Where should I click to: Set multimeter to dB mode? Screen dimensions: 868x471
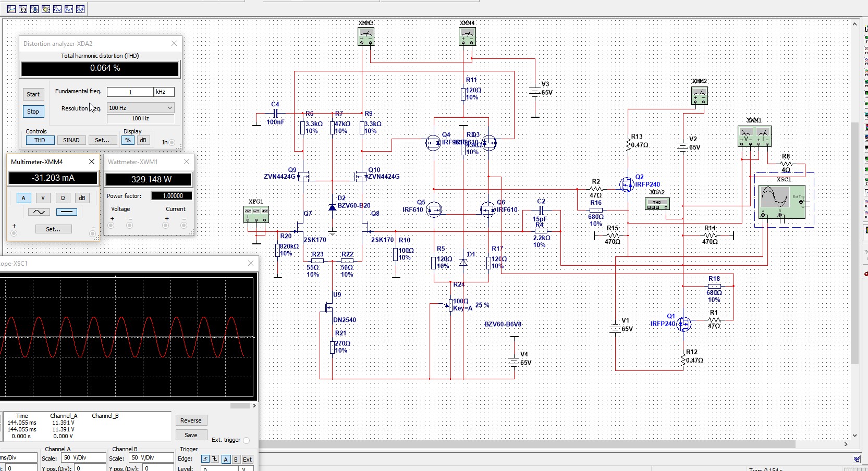pos(82,198)
